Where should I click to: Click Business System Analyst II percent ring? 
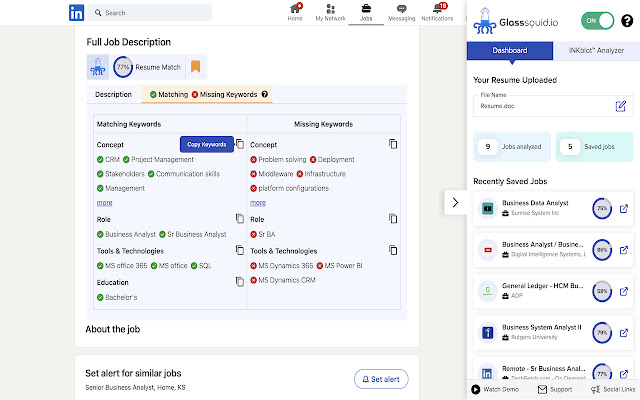[x=602, y=332]
